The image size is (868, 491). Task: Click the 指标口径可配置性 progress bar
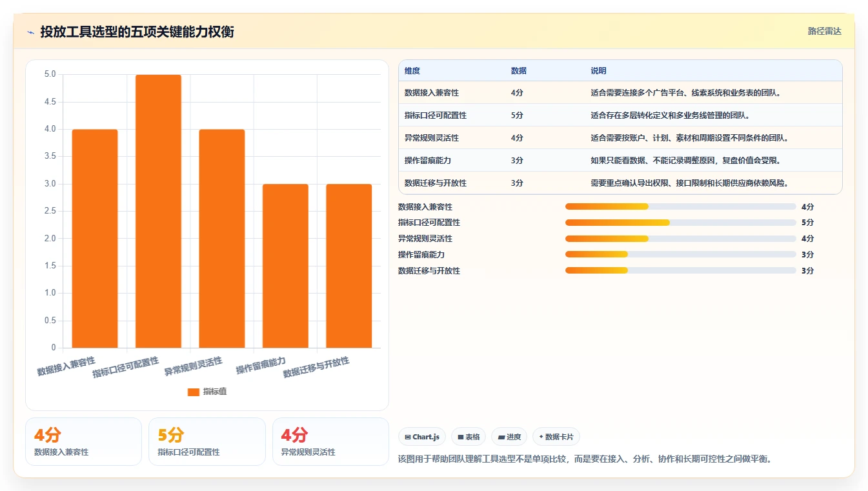(680, 223)
